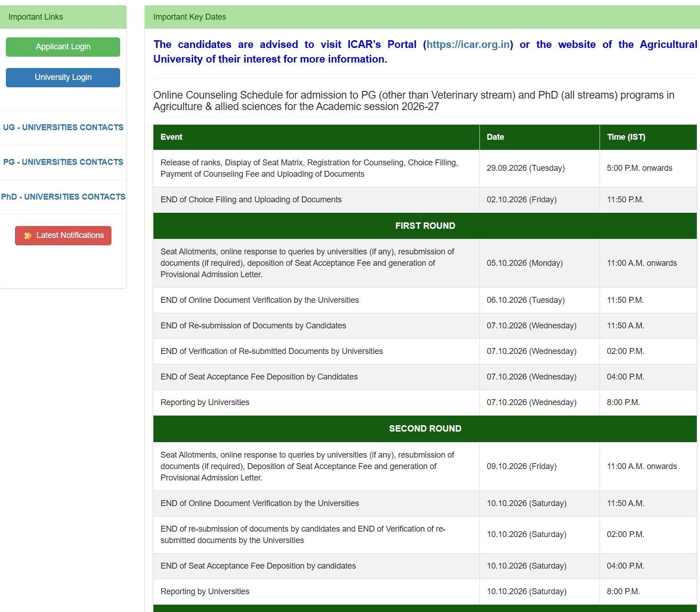The height and width of the screenshot is (612, 700).
Task: Click date 05.10.2026 (Monday)
Action: pos(525,263)
